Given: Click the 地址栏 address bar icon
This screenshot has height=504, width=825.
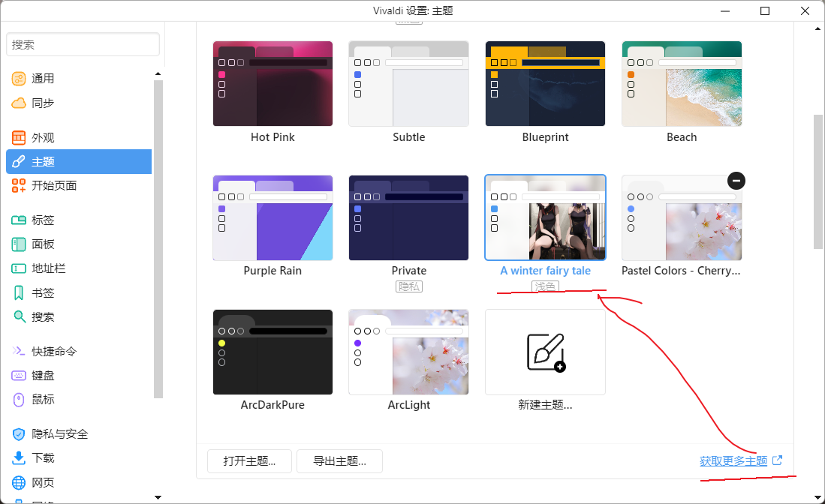Looking at the screenshot, I should (19, 268).
